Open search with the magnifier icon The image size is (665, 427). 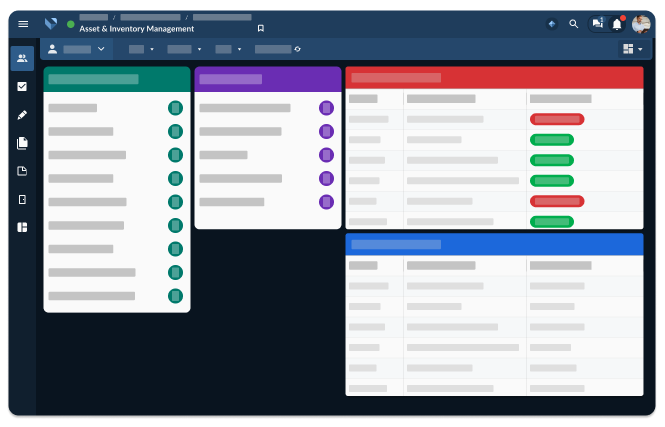click(573, 24)
